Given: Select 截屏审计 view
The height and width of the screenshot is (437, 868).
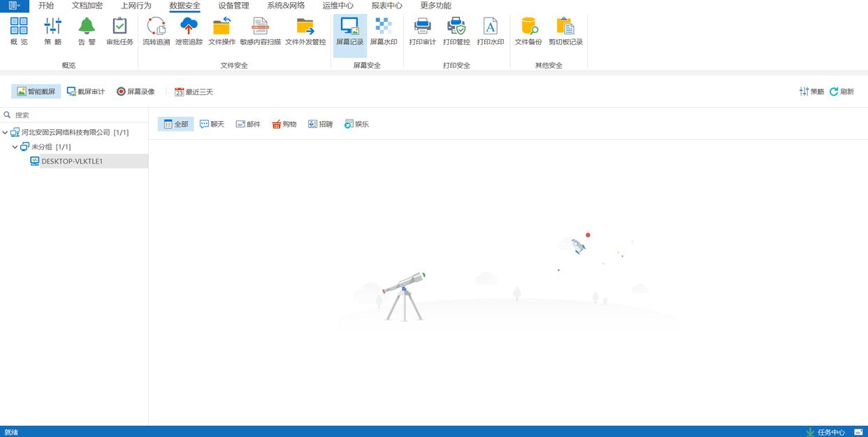Looking at the screenshot, I should 86,92.
